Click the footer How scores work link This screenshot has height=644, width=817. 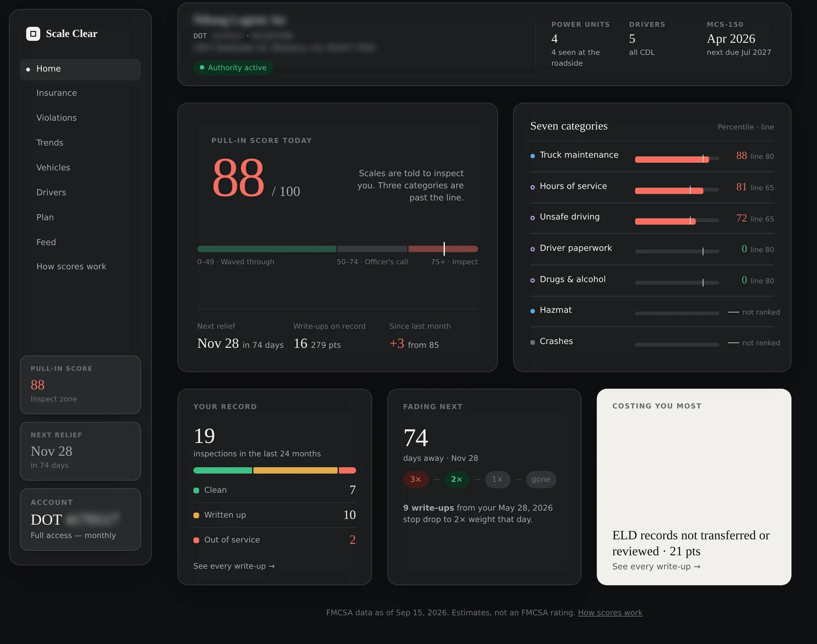(x=610, y=613)
